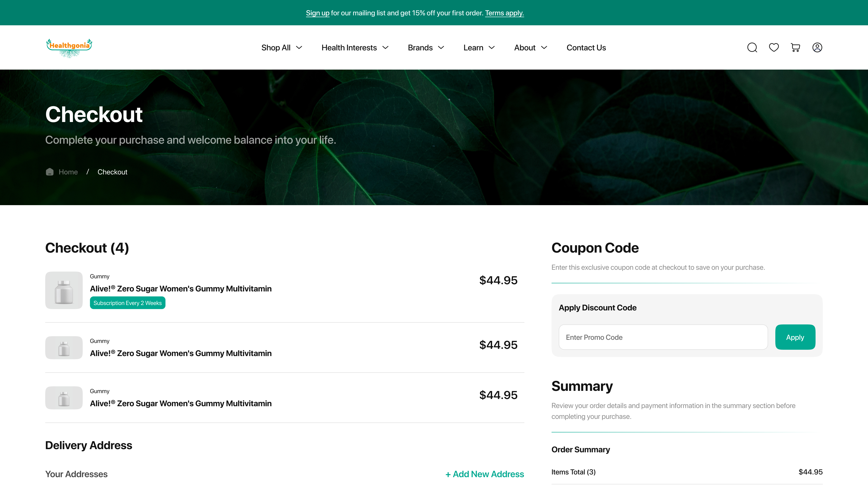The width and height of the screenshot is (868, 488).
Task: Click the home icon in breadcrumb
Action: coord(50,172)
